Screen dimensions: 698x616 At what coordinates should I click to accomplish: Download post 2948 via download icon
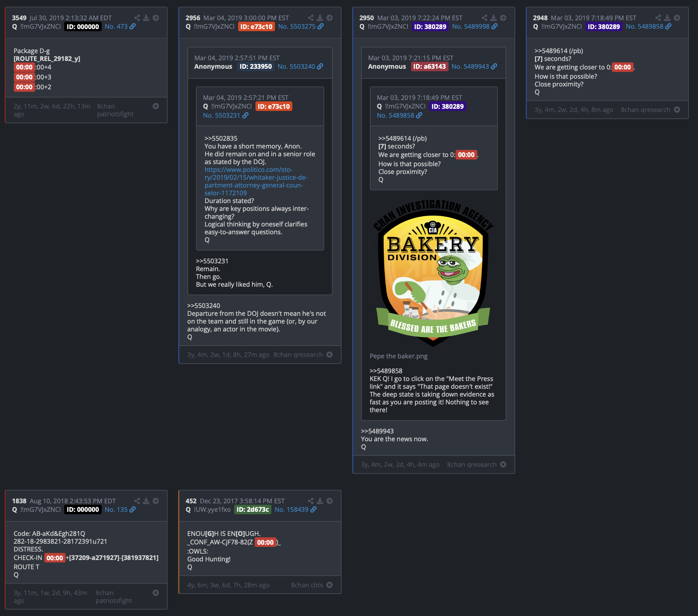[x=667, y=18]
